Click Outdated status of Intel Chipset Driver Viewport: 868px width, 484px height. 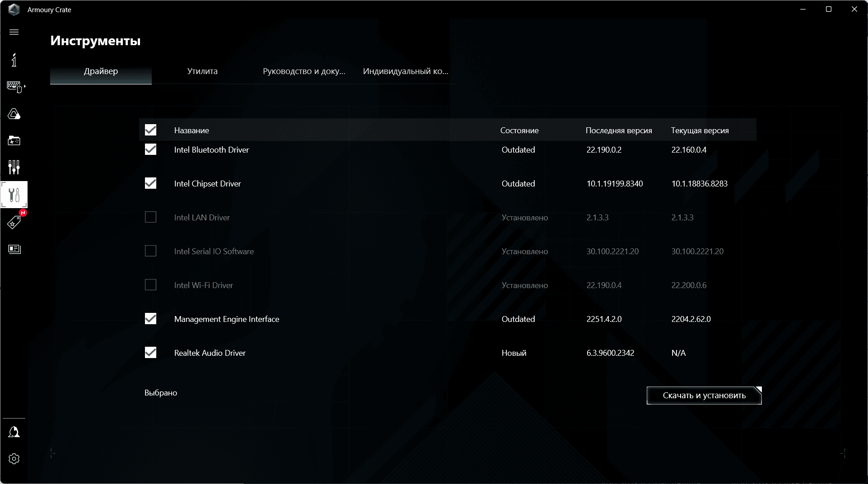coord(518,184)
